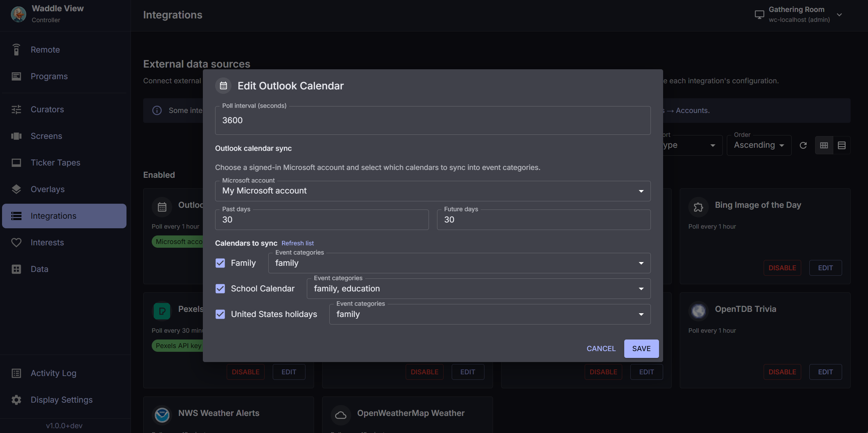
Task: Switch to grid view layout
Action: coord(824,145)
